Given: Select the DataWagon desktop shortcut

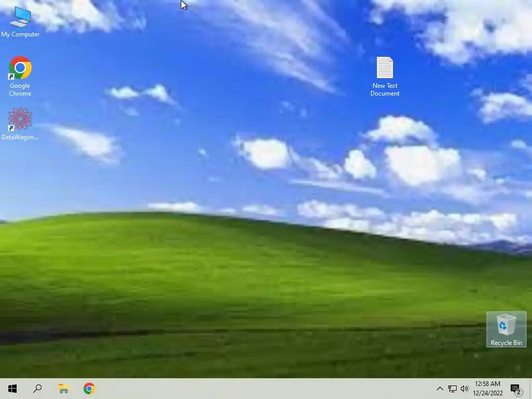Looking at the screenshot, I should (x=20, y=124).
